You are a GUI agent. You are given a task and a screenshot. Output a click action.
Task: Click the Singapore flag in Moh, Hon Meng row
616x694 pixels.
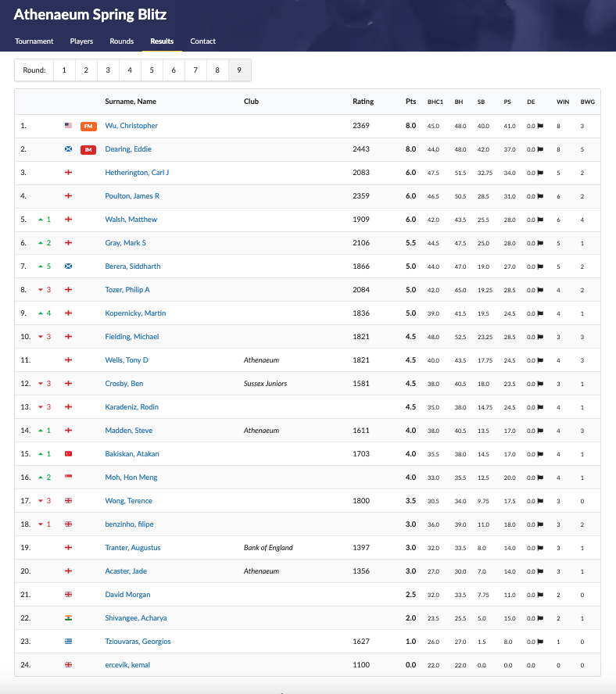click(x=68, y=477)
